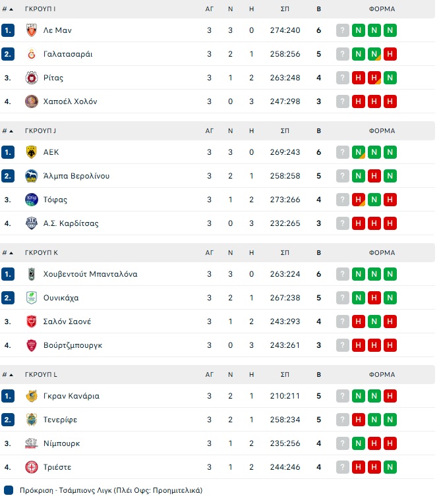Click the Galatasaray club crest

click(31, 54)
